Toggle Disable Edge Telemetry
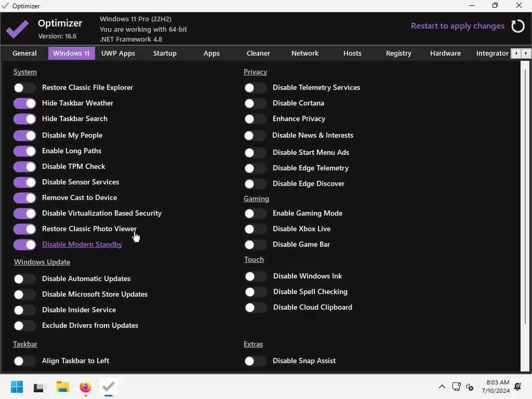Screen dimensions: 532x399 [x=255, y=169]
